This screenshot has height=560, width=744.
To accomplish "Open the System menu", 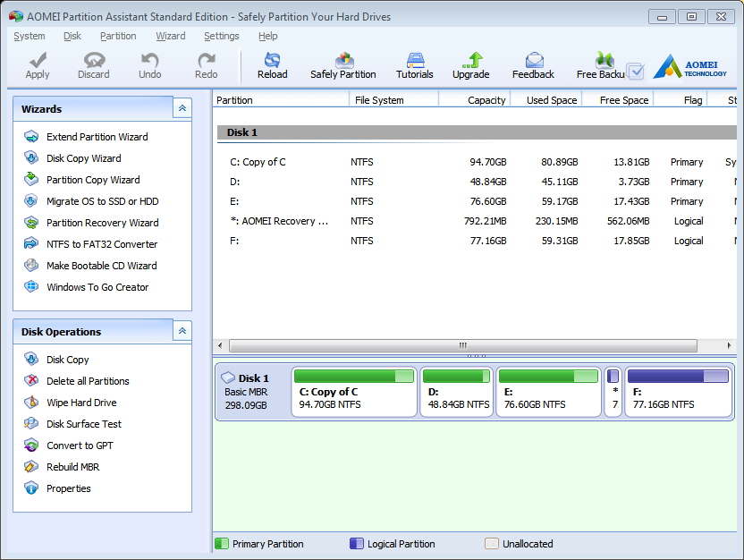I will pyautogui.click(x=30, y=36).
